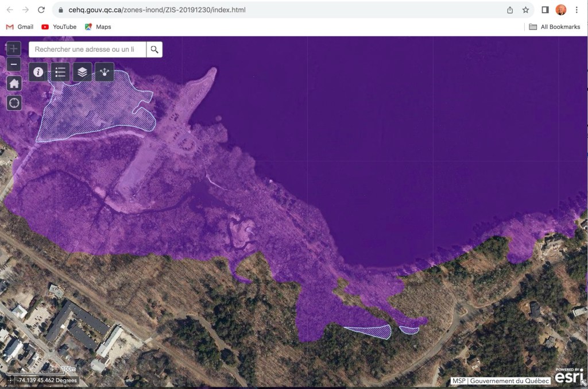Open the Gmail bookmark
This screenshot has height=389, width=588.
tap(20, 27)
